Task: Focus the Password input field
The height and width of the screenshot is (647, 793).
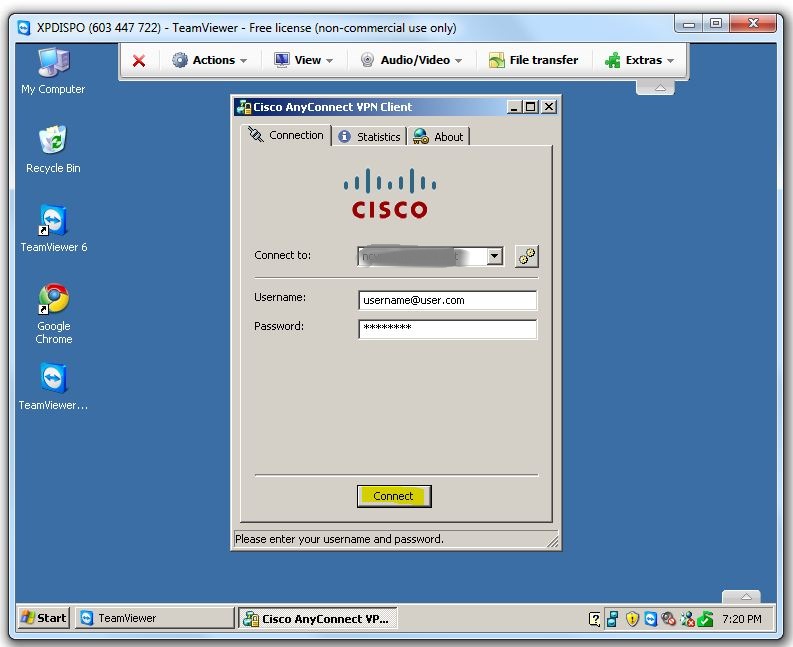Action: click(447, 329)
